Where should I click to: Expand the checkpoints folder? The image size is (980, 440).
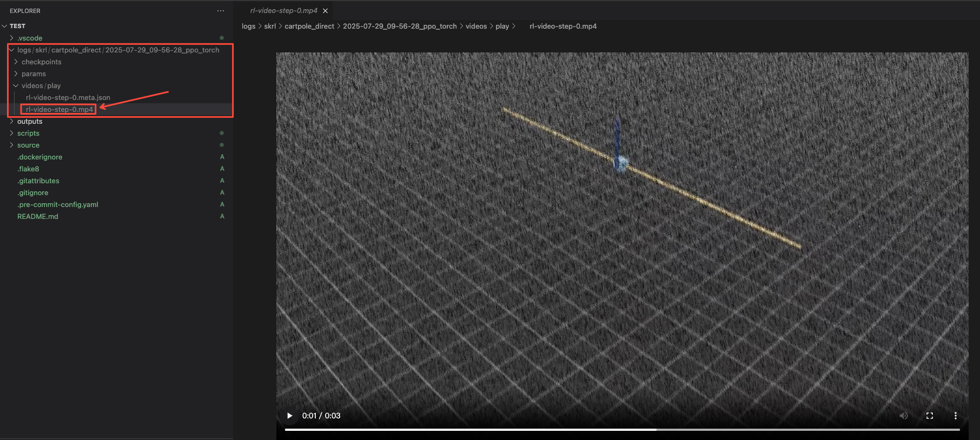pos(41,62)
